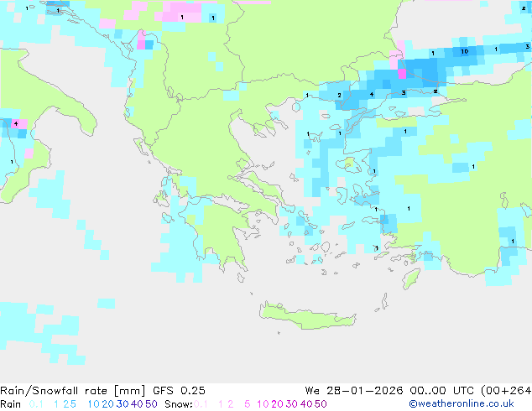Screen dimensions: 532x411
Task: Select the 20 value in Rain legend
Action: [107, 404]
